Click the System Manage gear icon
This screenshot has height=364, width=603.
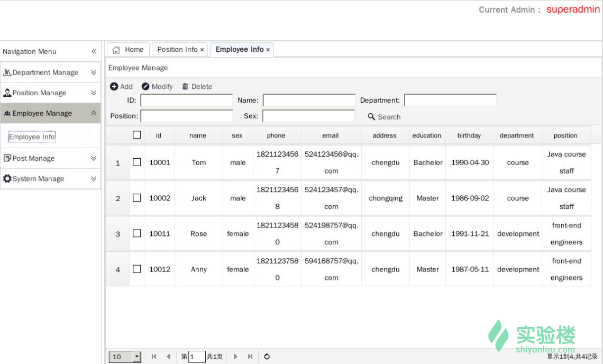point(7,178)
